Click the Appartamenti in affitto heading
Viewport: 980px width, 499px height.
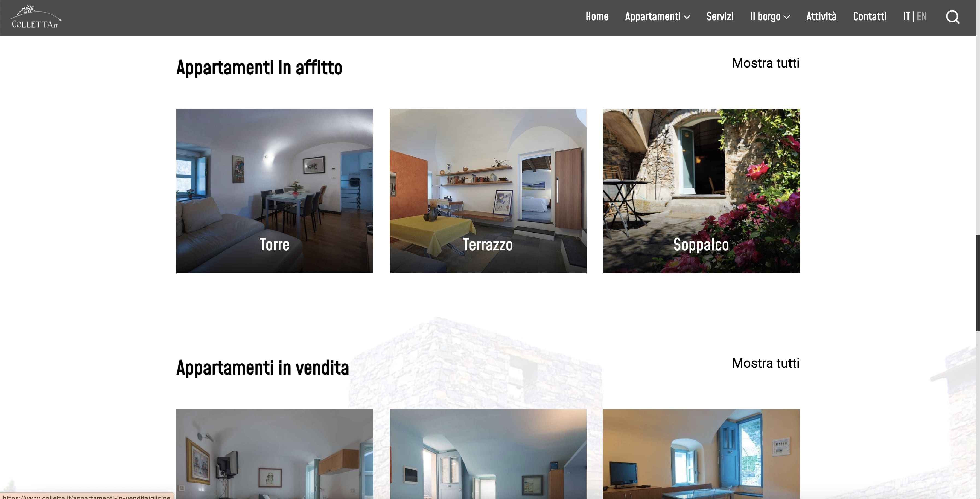[259, 68]
